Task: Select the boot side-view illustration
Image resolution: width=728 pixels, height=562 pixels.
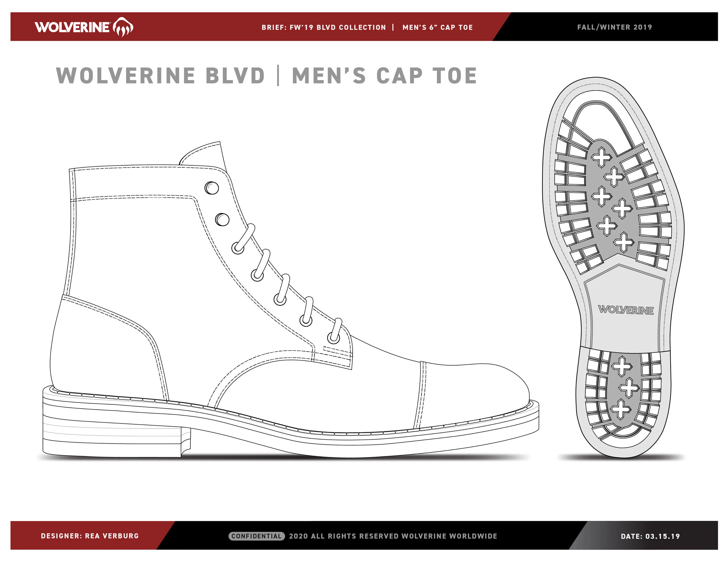Action: [291, 299]
